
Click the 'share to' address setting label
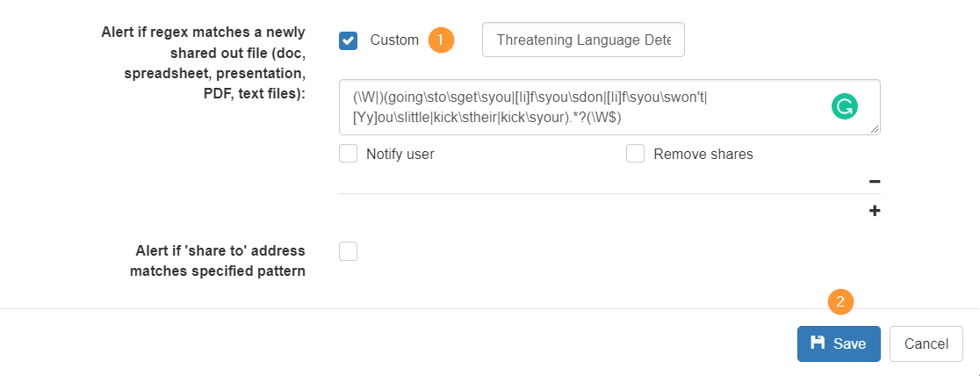(x=217, y=261)
